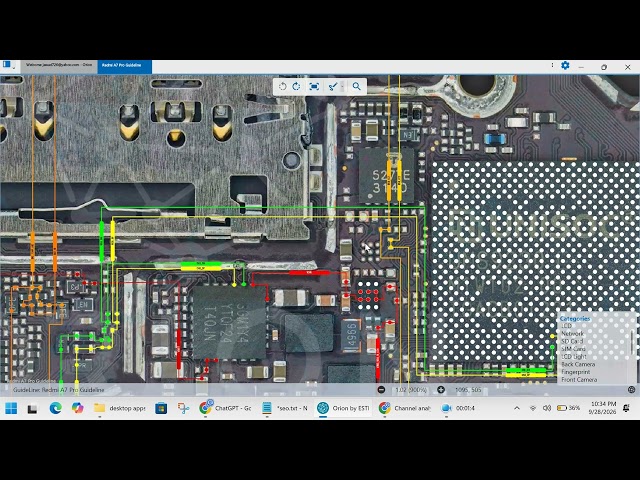Click the app menu icon at top-left
The width and height of the screenshot is (640, 480).
click(7, 64)
